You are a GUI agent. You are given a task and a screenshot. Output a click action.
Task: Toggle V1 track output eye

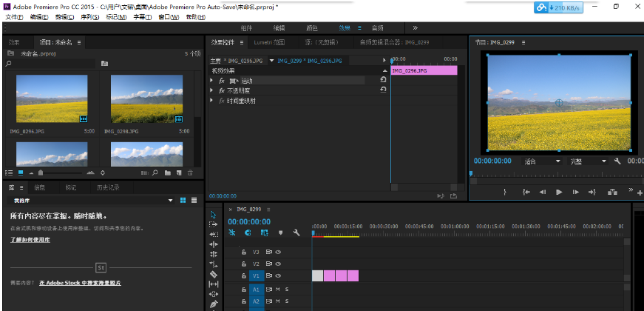coord(278,275)
